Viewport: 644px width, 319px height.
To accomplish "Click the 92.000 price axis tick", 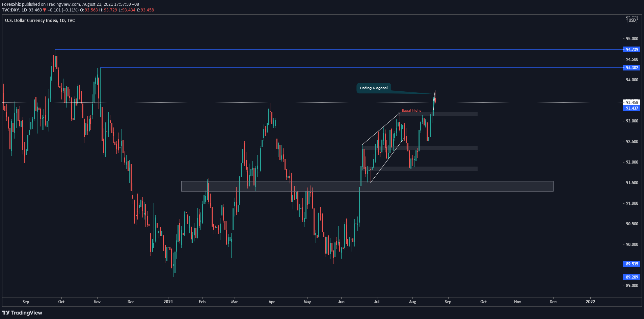I will coord(632,162).
